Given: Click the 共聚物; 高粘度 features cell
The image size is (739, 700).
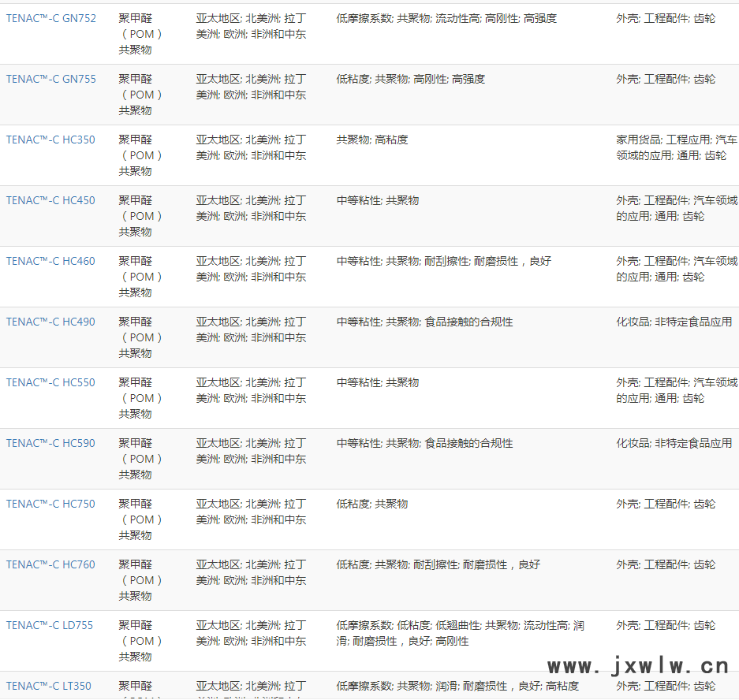Looking at the screenshot, I should [372, 140].
